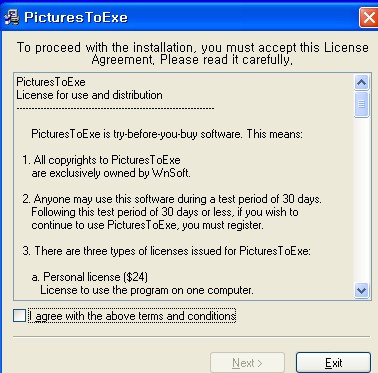The height and width of the screenshot is (373, 378).
Task: Close the PicturesToExe installer window
Action: click(368, 17)
